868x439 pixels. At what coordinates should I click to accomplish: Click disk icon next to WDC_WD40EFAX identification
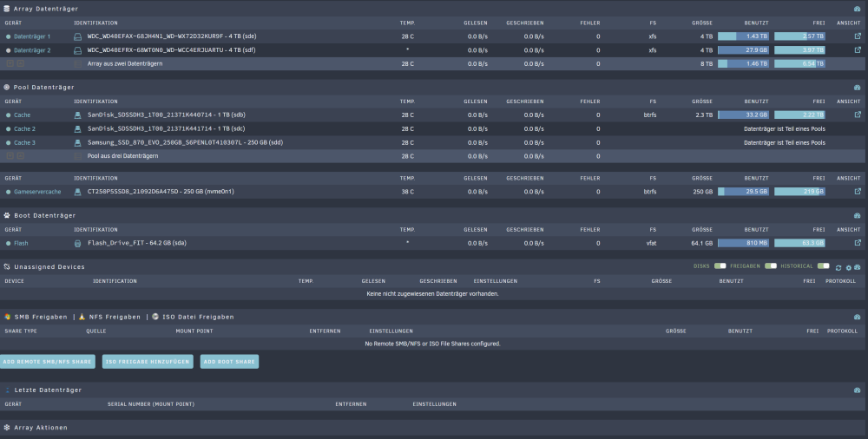pos(77,36)
